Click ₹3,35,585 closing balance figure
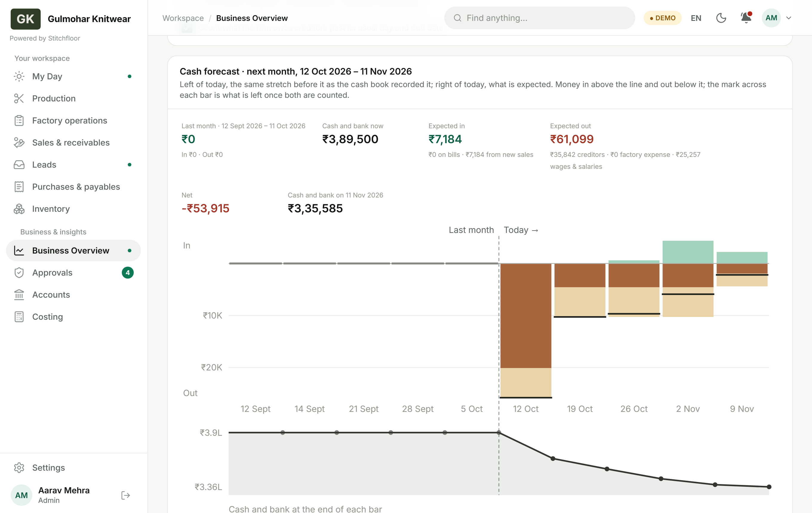Image resolution: width=812 pixels, height=513 pixels. coord(315,208)
